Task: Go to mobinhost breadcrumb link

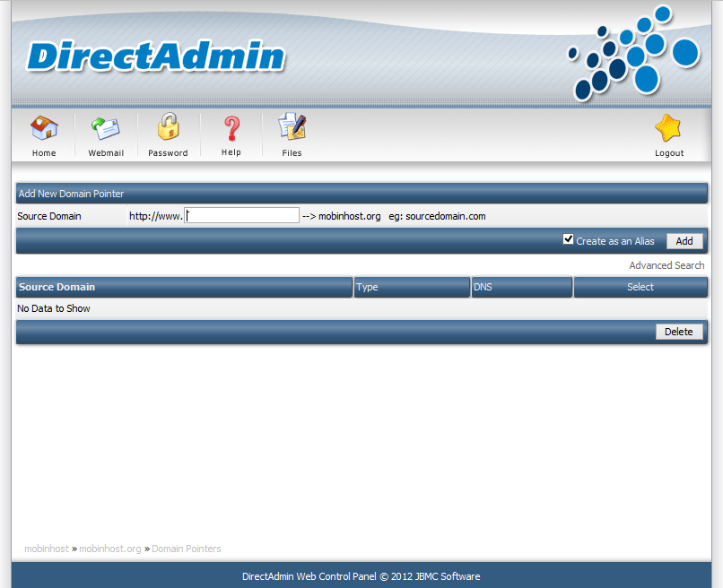Action: [47, 549]
